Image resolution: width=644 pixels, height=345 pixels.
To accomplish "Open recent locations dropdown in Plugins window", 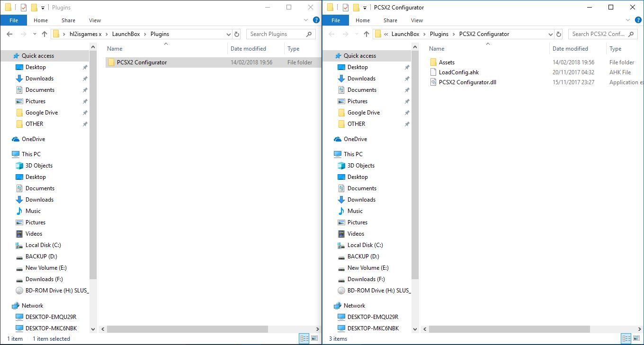I will click(x=35, y=34).
